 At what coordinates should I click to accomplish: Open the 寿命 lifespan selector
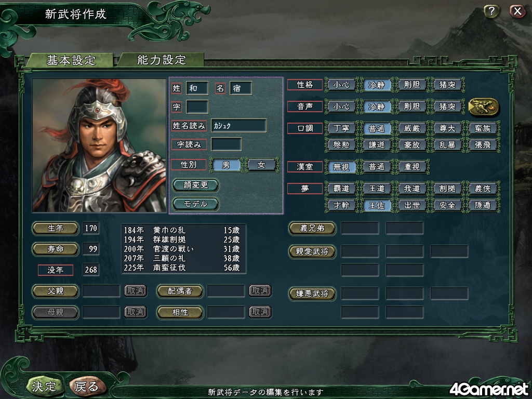tap(55, 249)
